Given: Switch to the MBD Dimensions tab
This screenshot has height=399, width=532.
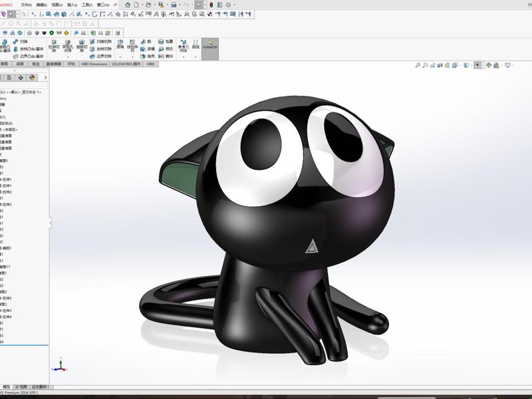Looking at the screenshot, I should coord(94,65).
